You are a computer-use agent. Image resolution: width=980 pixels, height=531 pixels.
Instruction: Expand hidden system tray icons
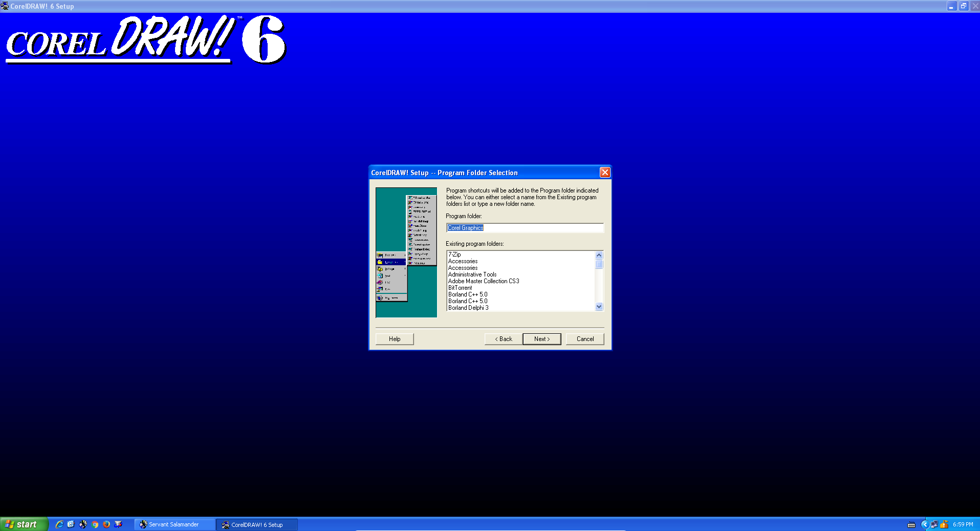924,524
